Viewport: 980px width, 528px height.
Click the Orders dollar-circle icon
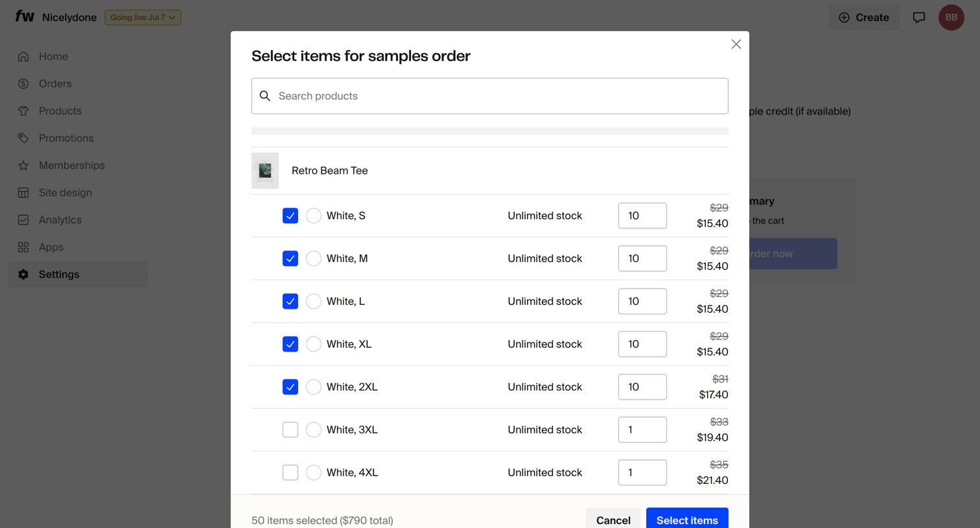[x=23, y=84]
